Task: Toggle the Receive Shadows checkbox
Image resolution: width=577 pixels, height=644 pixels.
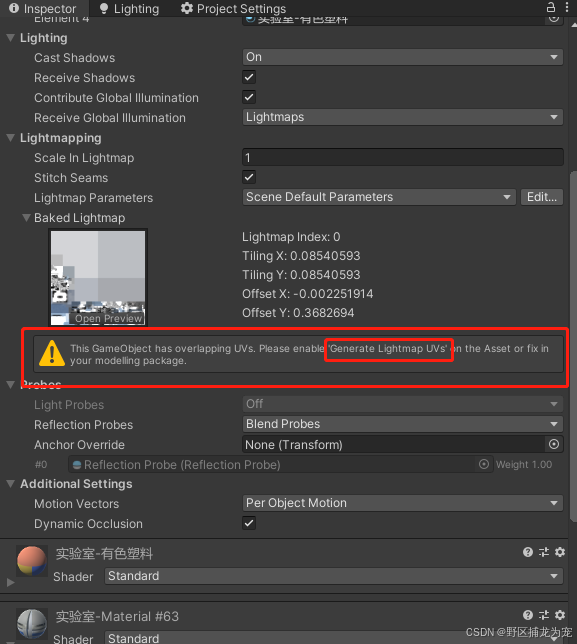Action: (249, 77)
